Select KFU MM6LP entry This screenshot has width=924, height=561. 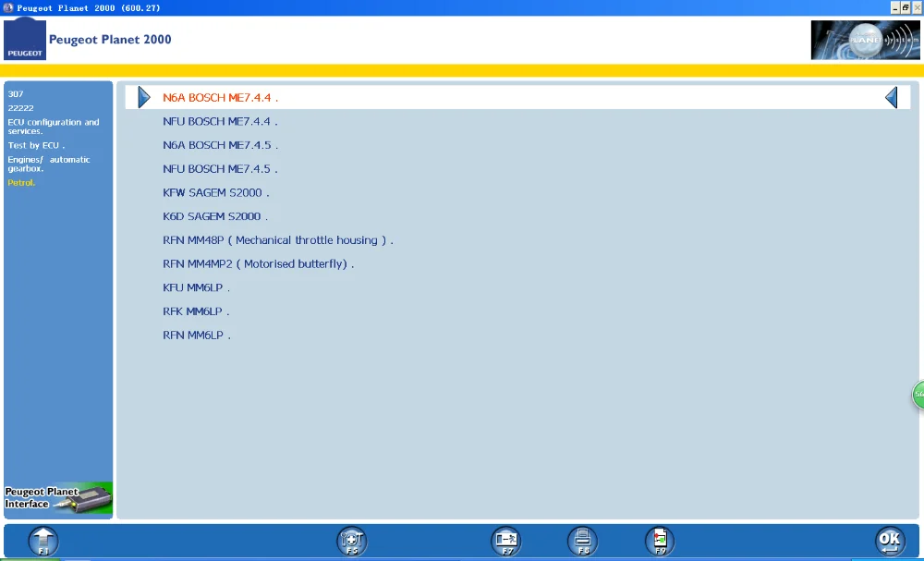(x=196, y=287)
